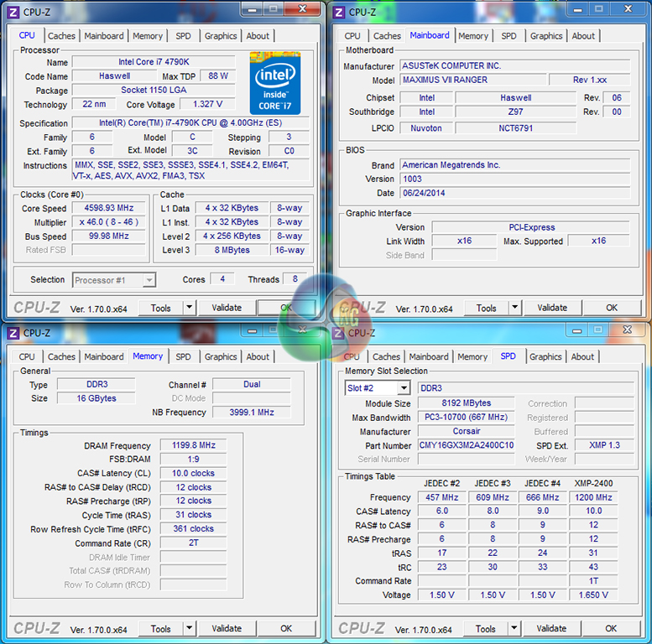652x644 pixels.
Task: Open SPD tab in Memory window
Action: click(x=183, y=357)
